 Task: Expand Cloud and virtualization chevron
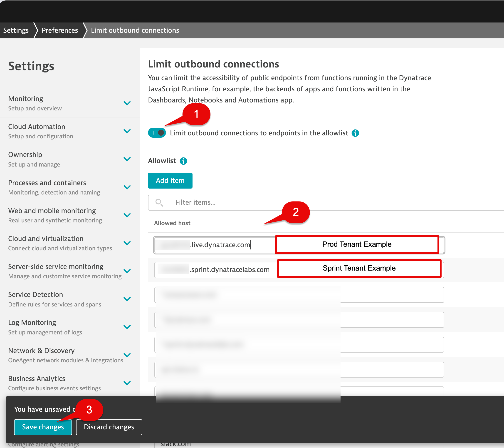coord(127,243)
